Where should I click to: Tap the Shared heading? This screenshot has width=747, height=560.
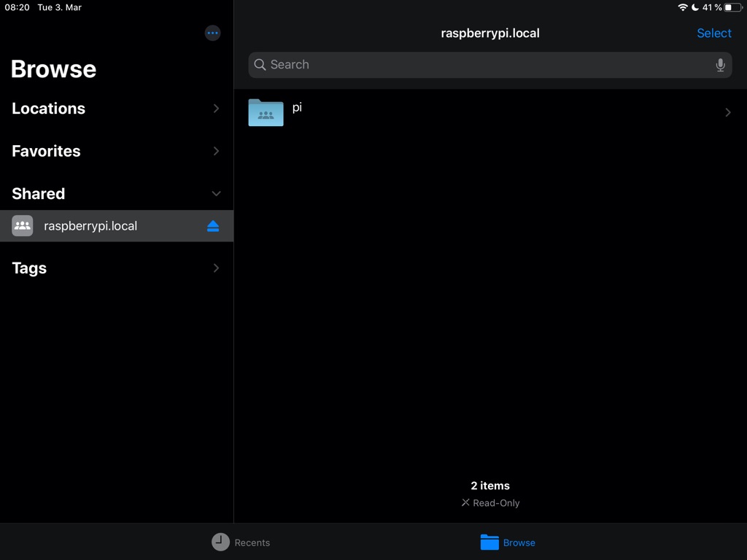point(39,193)
